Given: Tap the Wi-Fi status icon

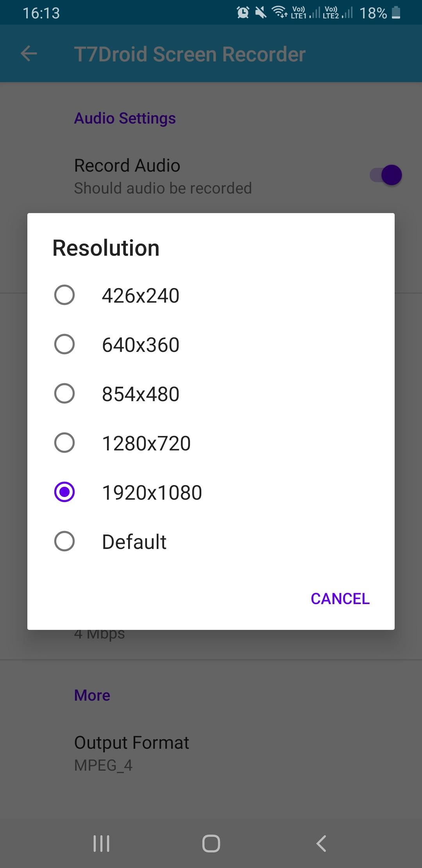Looking at the screenshot, I should click(x=280, y=13).
